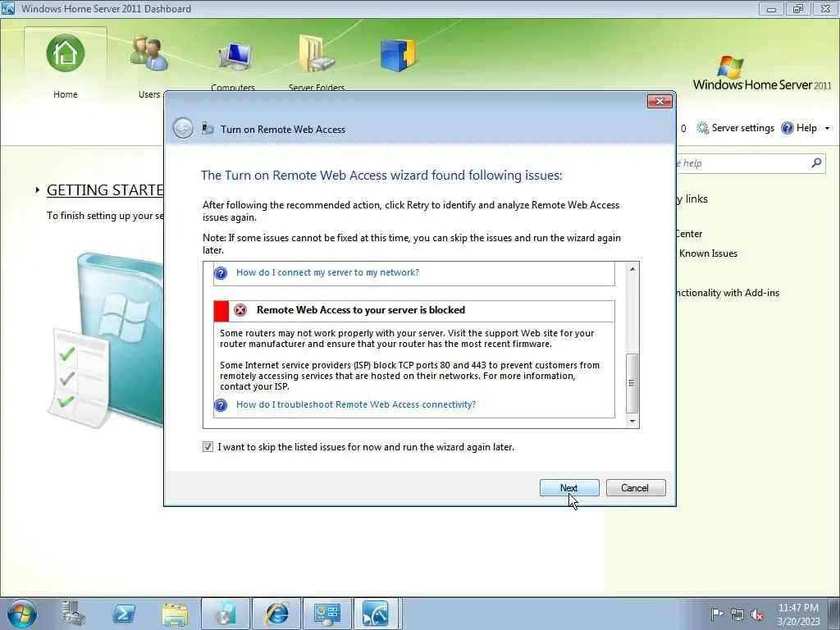Click the search magnifier icon in help box

pyautogui.click(x=816, y=163)
